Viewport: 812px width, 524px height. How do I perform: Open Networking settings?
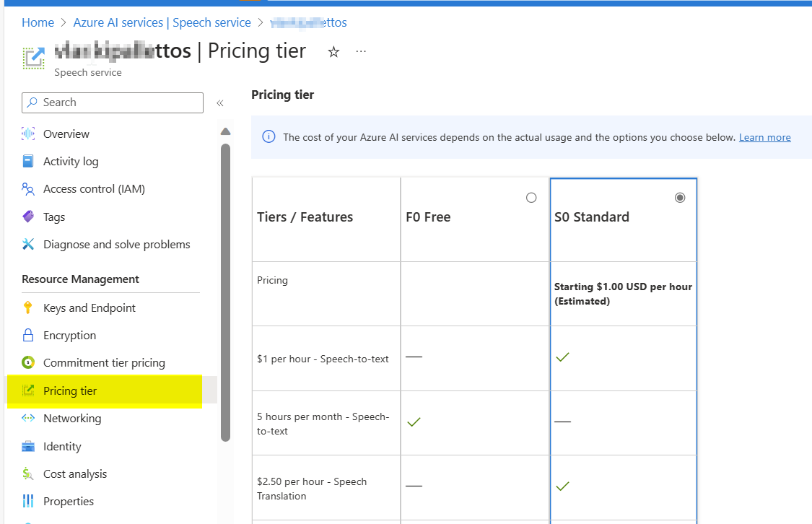(72, 419)
